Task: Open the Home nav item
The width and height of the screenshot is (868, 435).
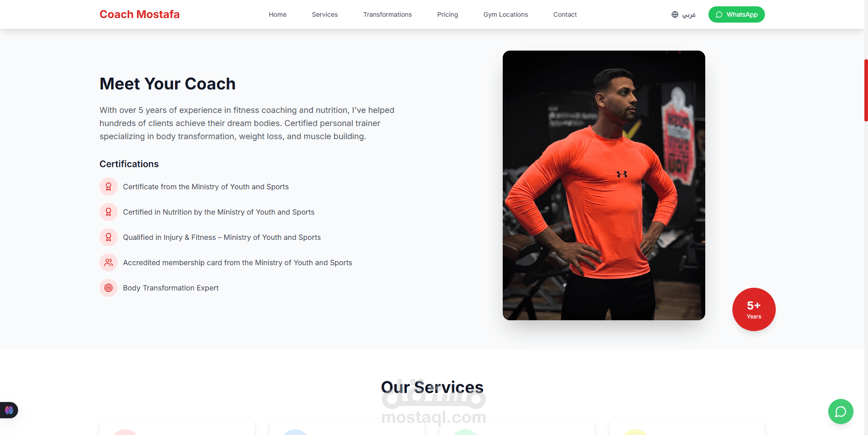Action: (x=278, y=14)
